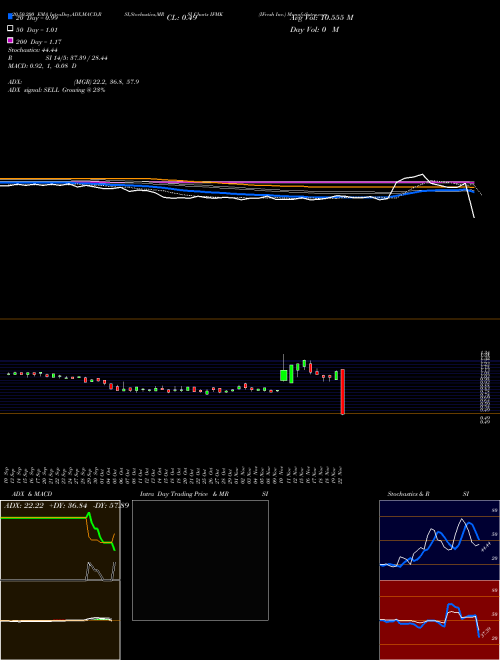500x660 pixels.
Task: Click the 'ADX & MACD' panel title
Action: pos(32,494)
